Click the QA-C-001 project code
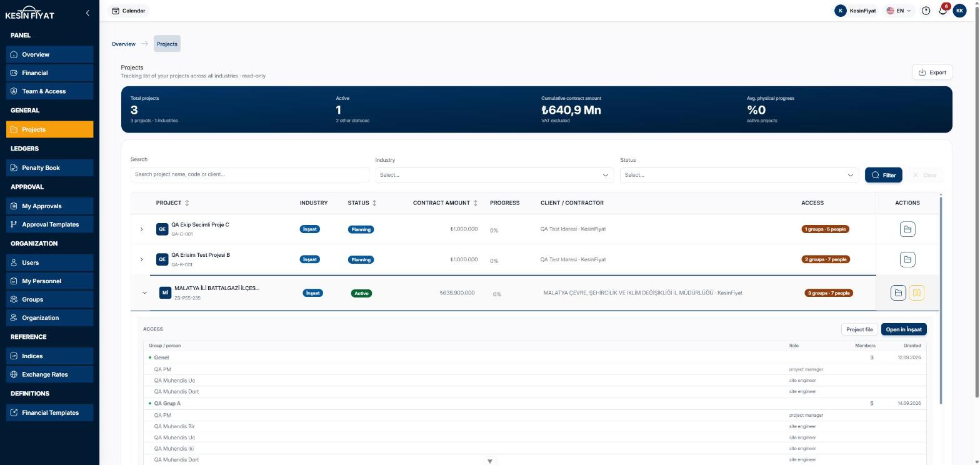The width and height of the screenshot is (980, 465). 182,234
